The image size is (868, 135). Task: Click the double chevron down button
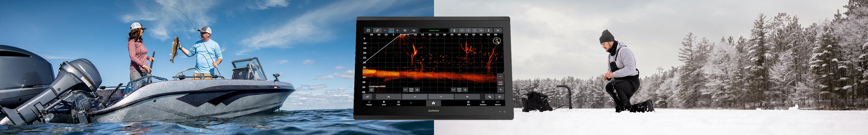(467, 97)
